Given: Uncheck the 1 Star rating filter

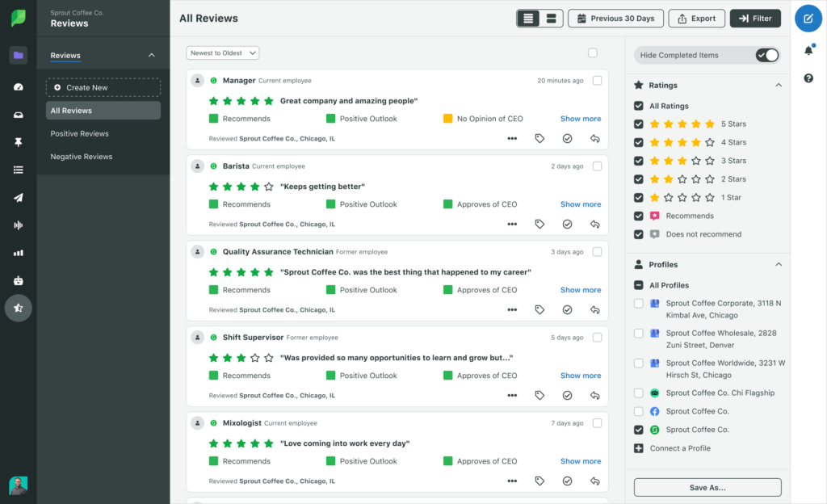Looking at the screenshot, I should [639, 198].
